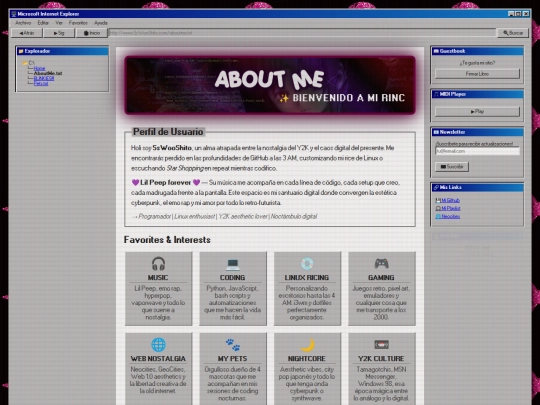Click the Explorador panel folder icon
Image resolution: width=540 pixels, height=405 pixels.
21,51
